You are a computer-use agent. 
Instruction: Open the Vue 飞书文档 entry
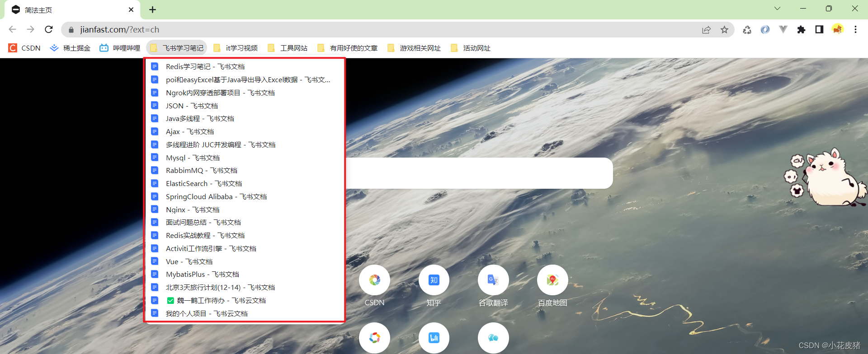pos(244,261)
